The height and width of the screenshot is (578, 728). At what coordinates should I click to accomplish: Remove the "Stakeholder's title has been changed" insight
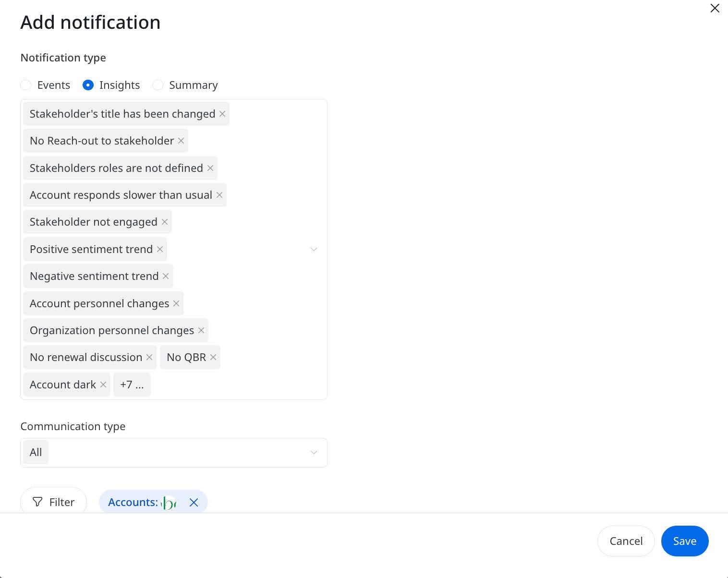[x=222, y=114]
